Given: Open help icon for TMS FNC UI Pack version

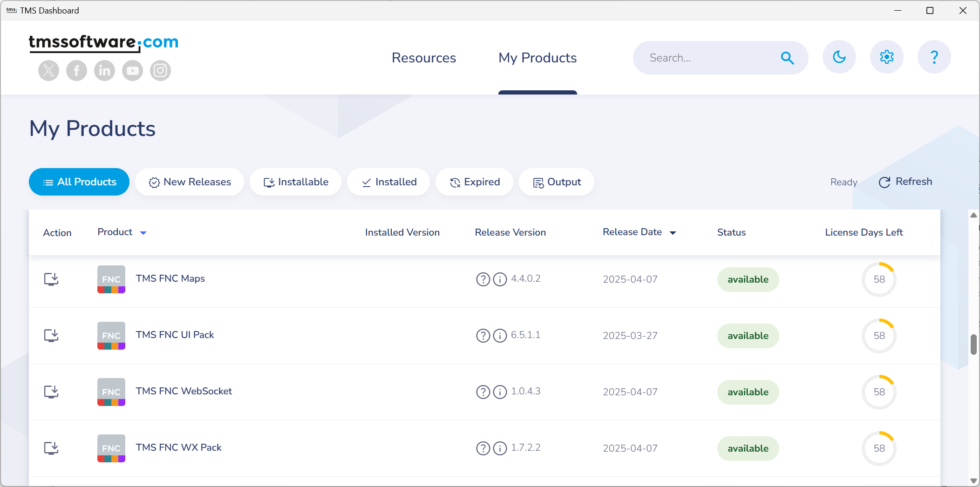Looking at the screenshot, I should 483,336.
